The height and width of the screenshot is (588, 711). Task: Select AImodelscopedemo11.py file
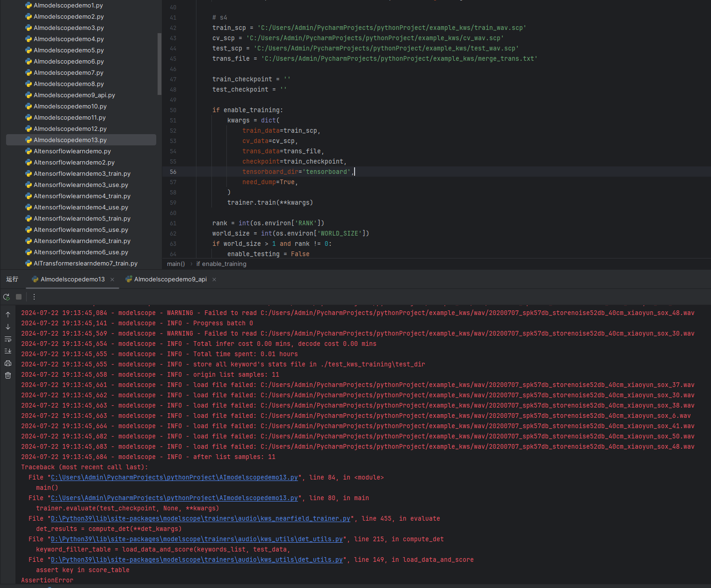70,118
